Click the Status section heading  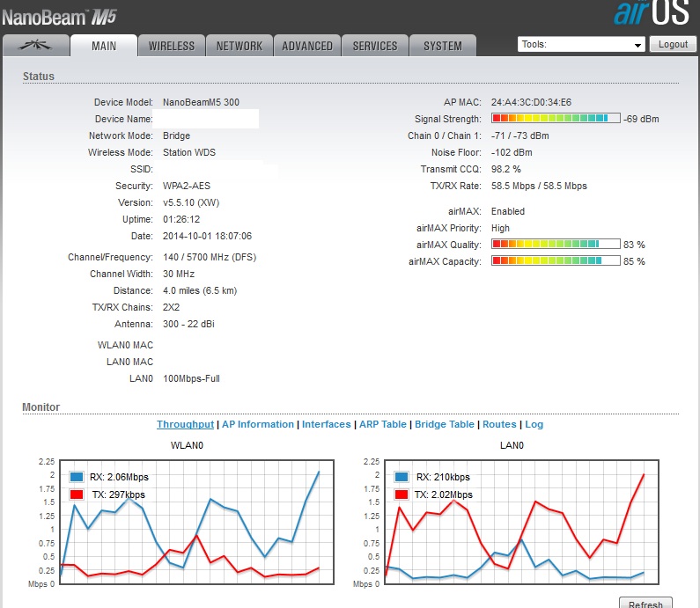pos(39,77)
